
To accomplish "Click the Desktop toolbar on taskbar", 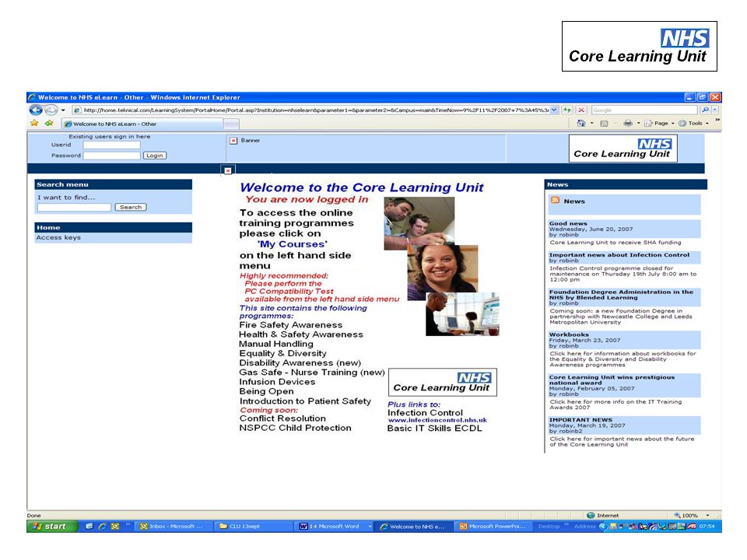I will [x=549, y=527].
